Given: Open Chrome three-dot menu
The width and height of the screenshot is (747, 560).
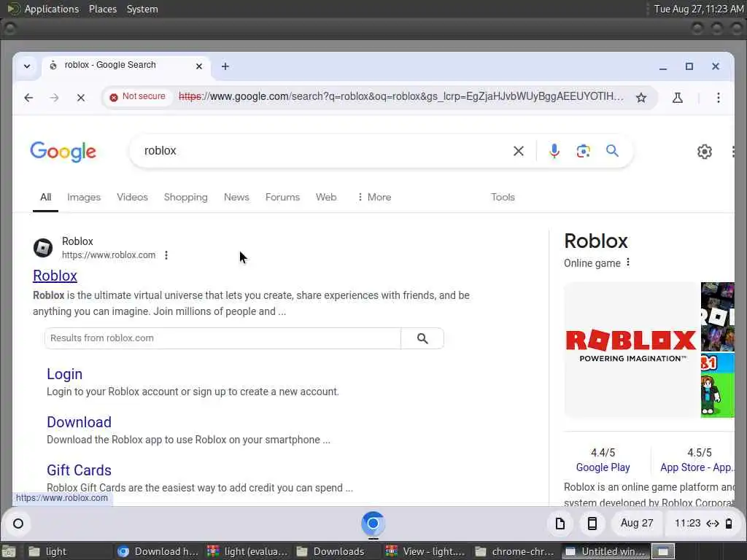Looking at the screenshot, I should pyautogui.click(x=718, y=98).
